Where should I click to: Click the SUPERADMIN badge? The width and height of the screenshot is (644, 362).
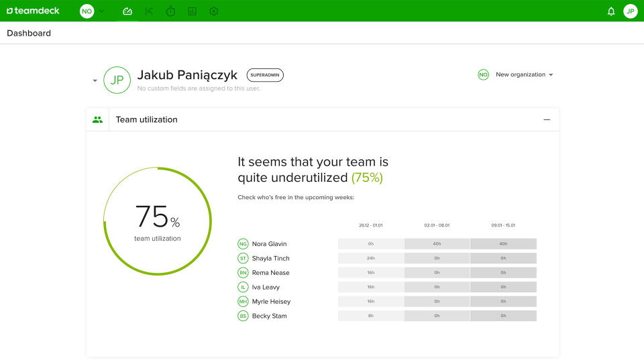(x=265, y=75)
